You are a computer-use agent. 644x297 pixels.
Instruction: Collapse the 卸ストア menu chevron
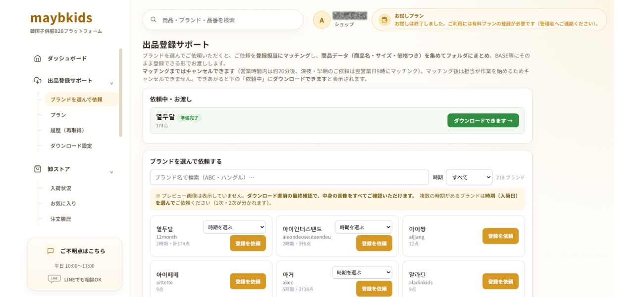click(x=111, y=172)
